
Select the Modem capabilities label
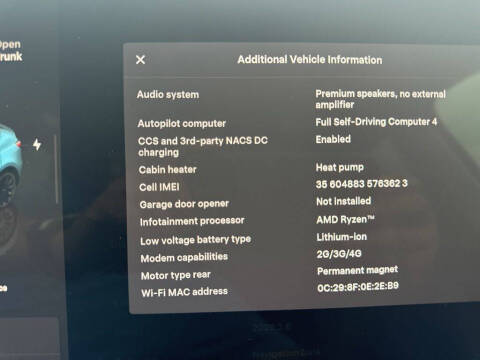pyautogui.click(x=184, y=257)
